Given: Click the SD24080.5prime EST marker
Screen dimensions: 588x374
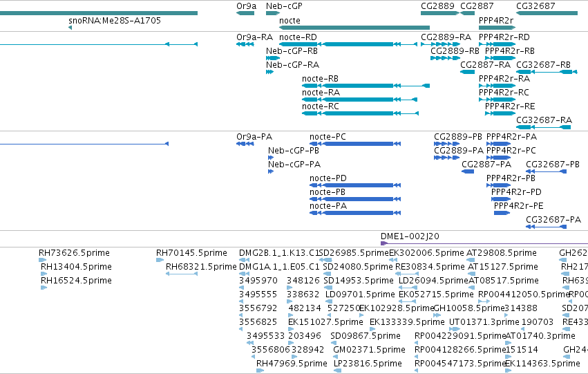Looking at the screenshot, I should (327, 274).
